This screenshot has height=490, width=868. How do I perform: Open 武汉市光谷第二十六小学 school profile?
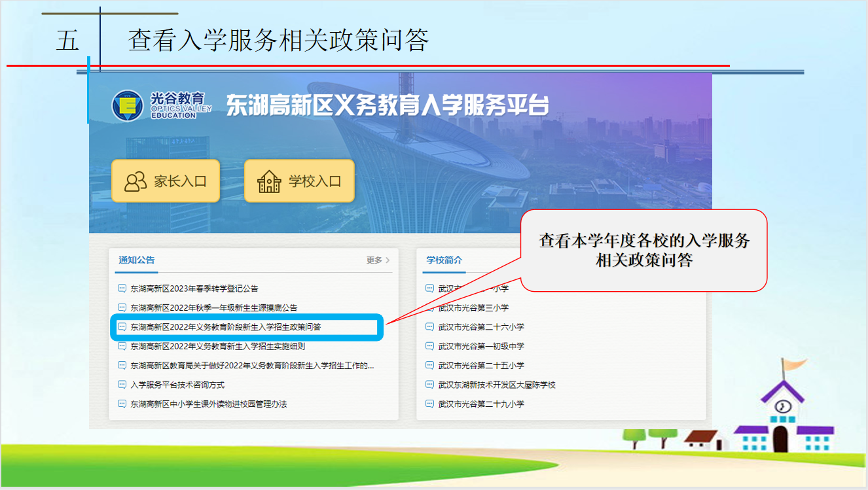[481, 327]
